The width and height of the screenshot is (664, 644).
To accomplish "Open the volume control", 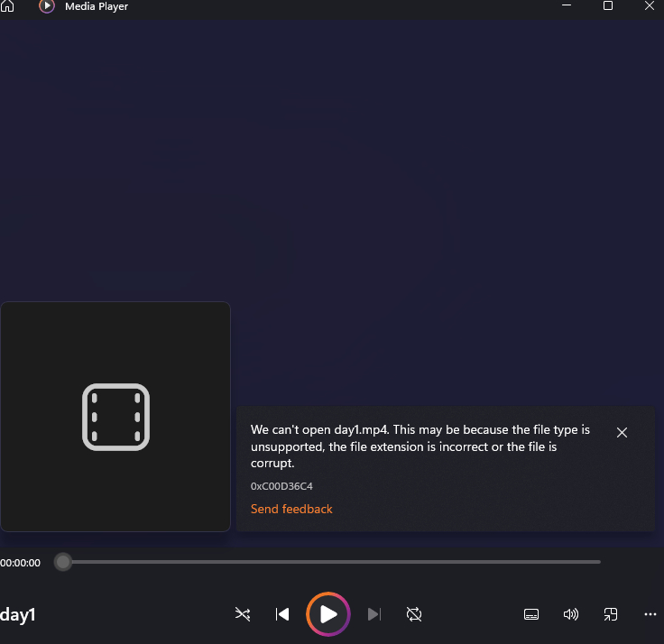I will click(570, 614).
